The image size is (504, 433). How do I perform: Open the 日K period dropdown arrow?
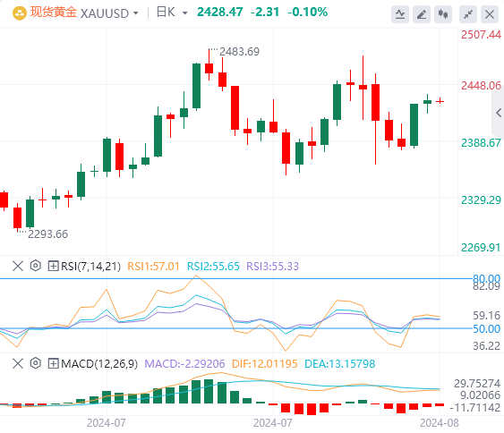pyautogui.click(x=184, y=13)
